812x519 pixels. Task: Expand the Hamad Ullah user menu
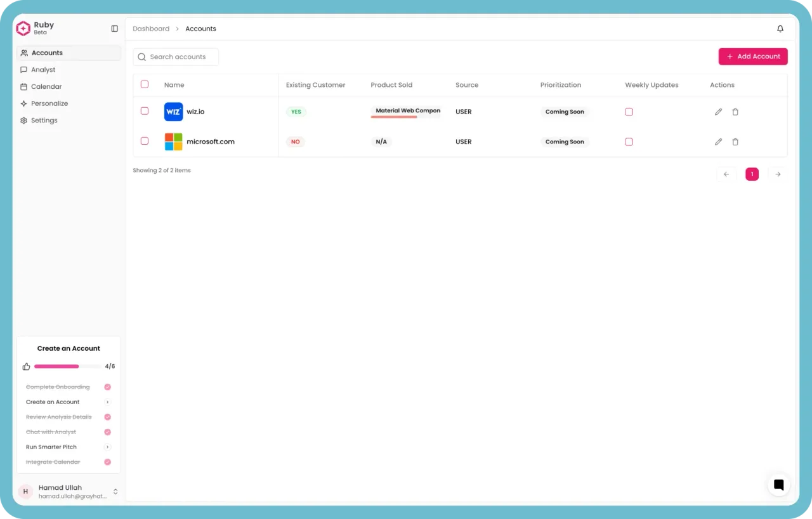point(115,492)
